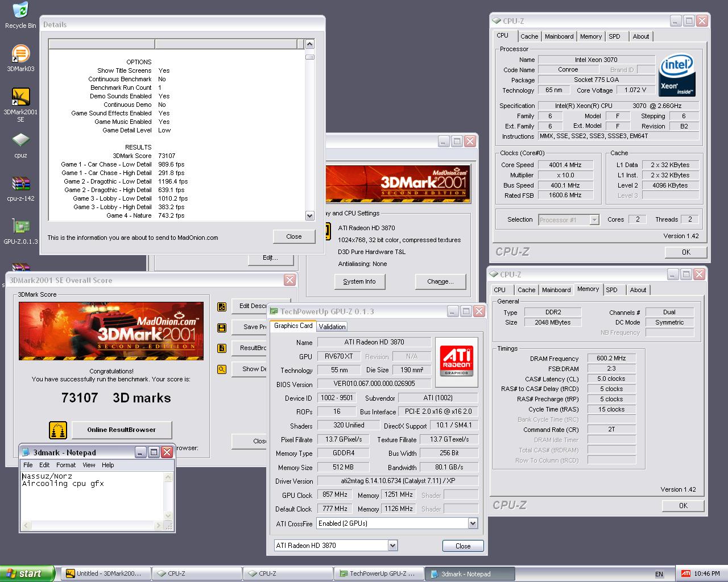Screen dimensions: 728x582
Task: Click the Notepad vertical scroll down arrow
Action: click(168, 516)
